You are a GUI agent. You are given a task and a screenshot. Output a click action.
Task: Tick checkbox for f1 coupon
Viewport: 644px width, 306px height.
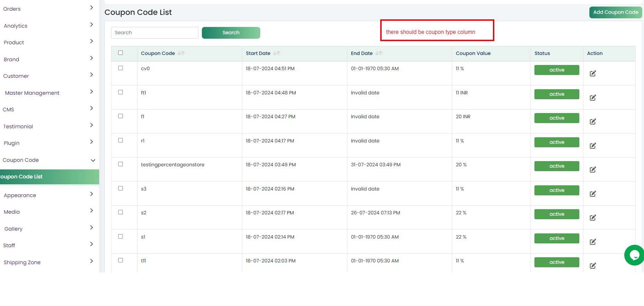[120, 116]
